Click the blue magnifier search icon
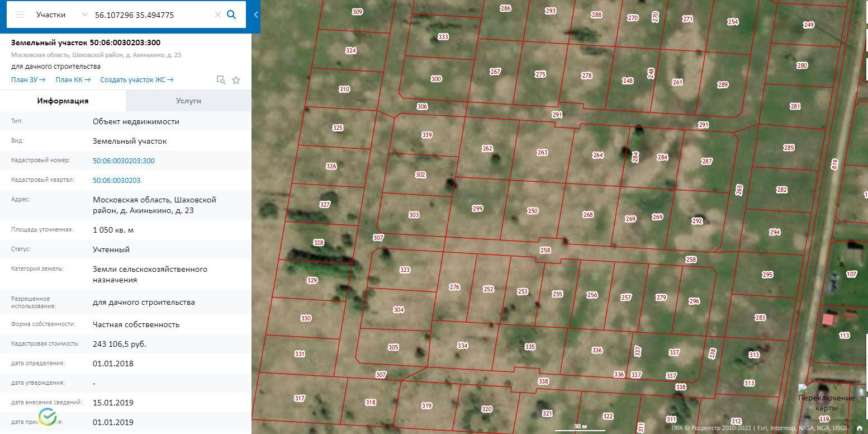The image size is (868, 434). point(231,15)
